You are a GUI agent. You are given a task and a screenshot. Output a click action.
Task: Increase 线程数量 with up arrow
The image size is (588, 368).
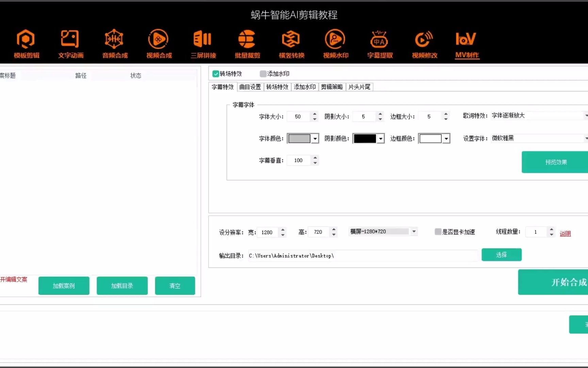click(551, 229)
